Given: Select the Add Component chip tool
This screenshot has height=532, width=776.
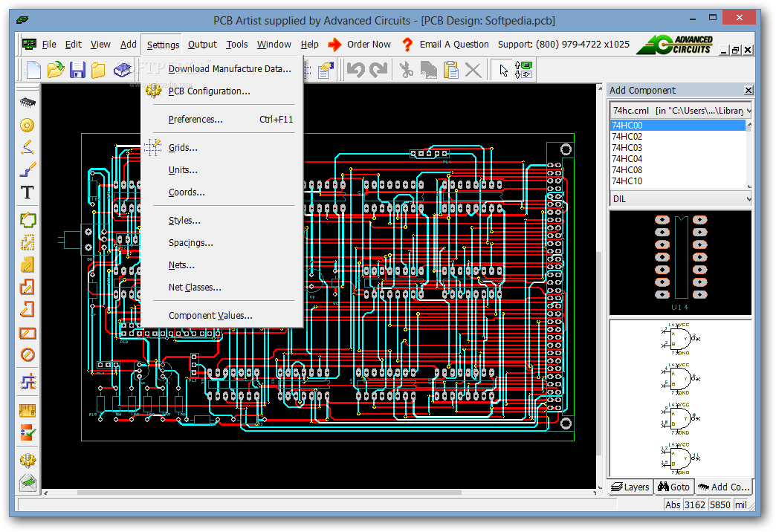Looking at the screenshot, I should coord(28,103).
